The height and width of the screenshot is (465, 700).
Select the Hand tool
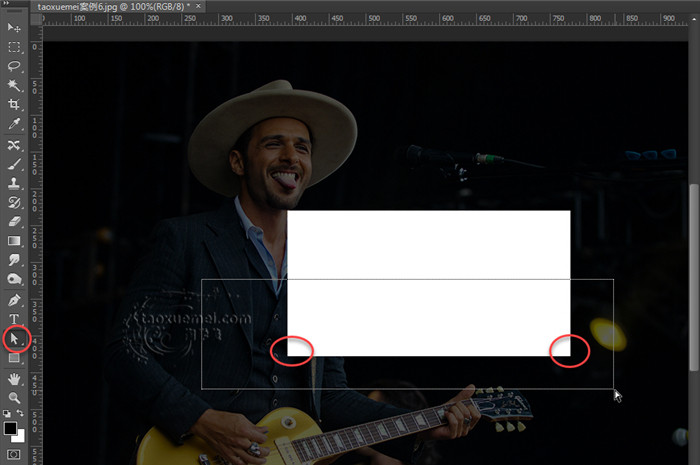coord(14,379)
